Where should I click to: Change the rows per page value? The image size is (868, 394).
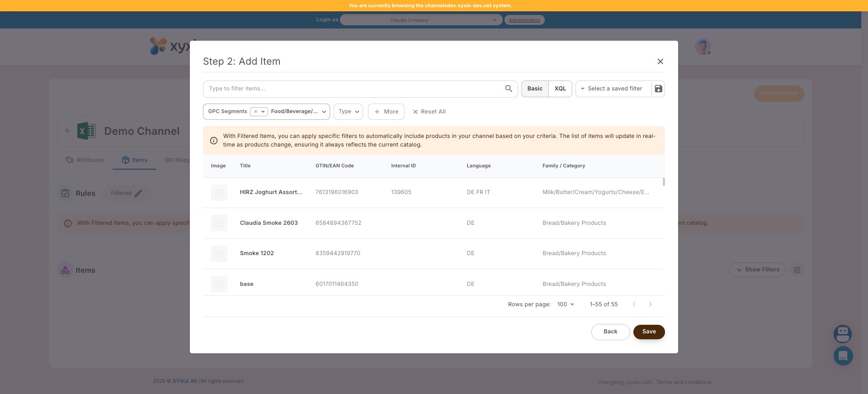566,304
